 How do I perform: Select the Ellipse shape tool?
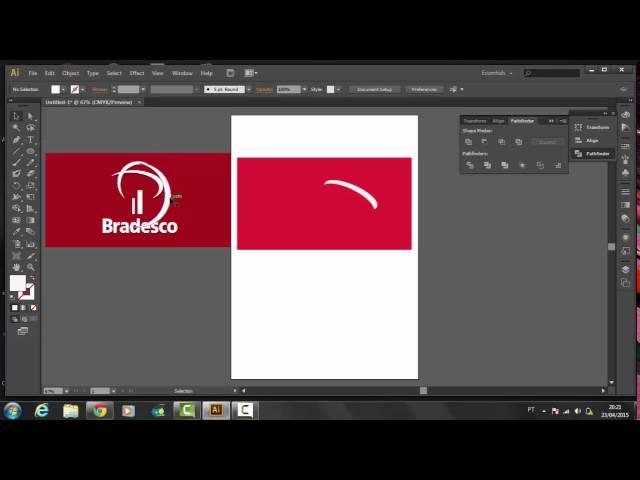[30, 151]
